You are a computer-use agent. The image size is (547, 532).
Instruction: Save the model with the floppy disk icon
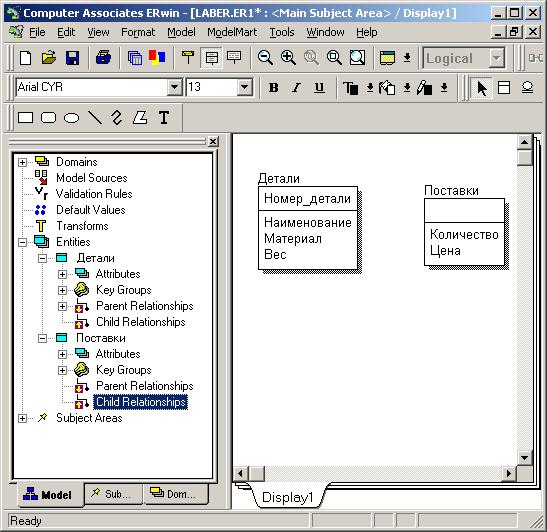(x=72, y=58)
